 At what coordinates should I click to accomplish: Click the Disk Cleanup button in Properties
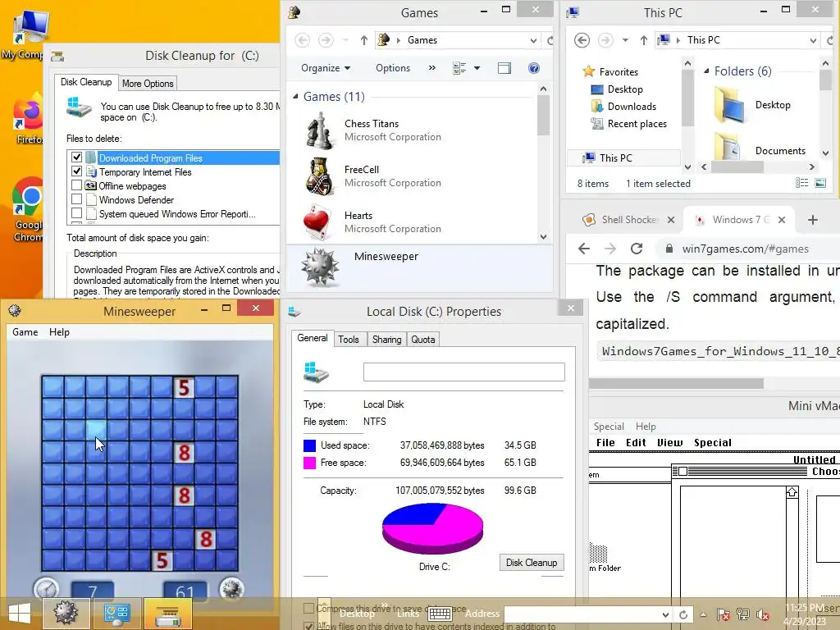coord(532,563)
